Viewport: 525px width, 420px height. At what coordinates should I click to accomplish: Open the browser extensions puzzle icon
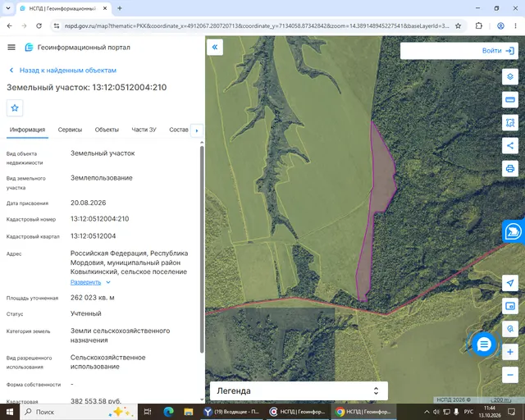pyautogui.click(x=479, y=25)
